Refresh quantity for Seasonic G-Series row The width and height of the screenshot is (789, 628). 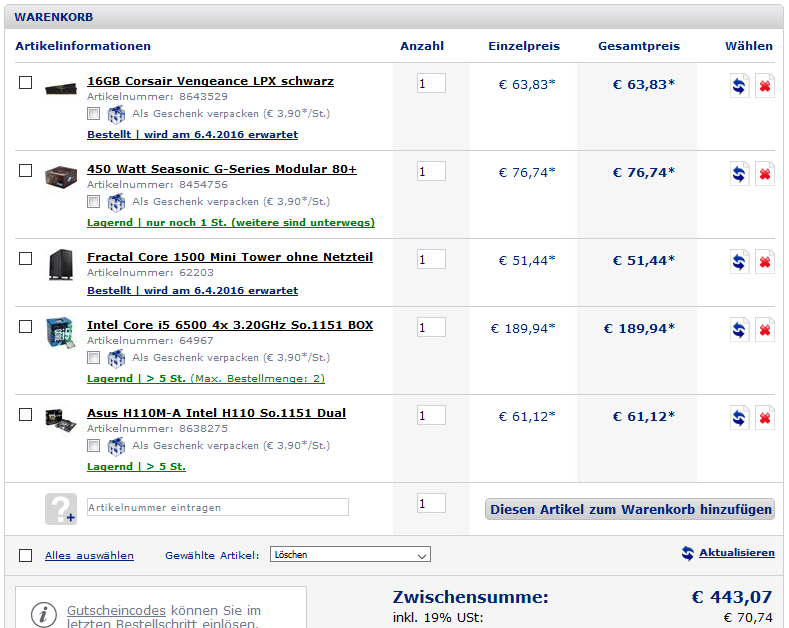click(739, 174)
